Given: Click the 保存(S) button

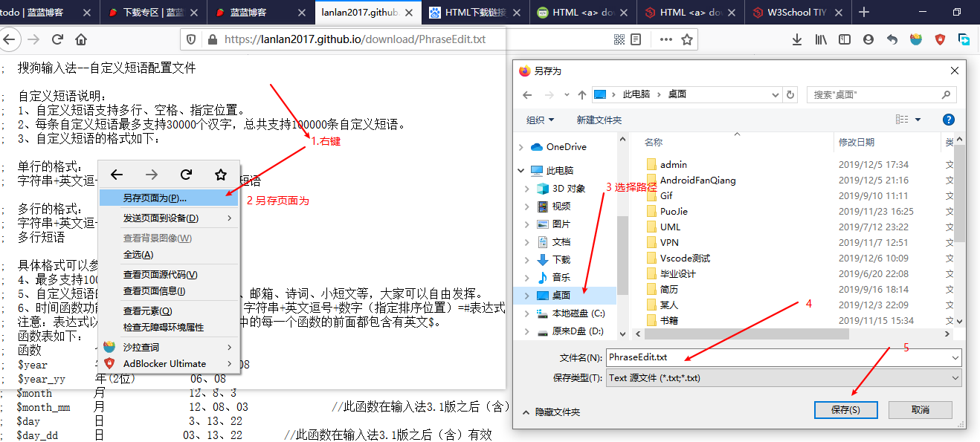Looking at the screenshot, I should pos(845,410).
